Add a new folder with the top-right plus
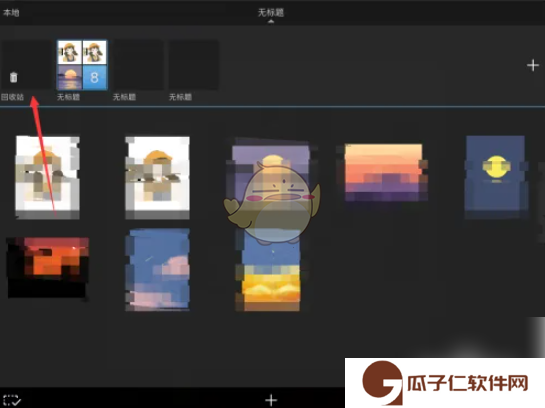Image resolution: width=545 pixels, height=408 pixels. [x=532, y=65]
